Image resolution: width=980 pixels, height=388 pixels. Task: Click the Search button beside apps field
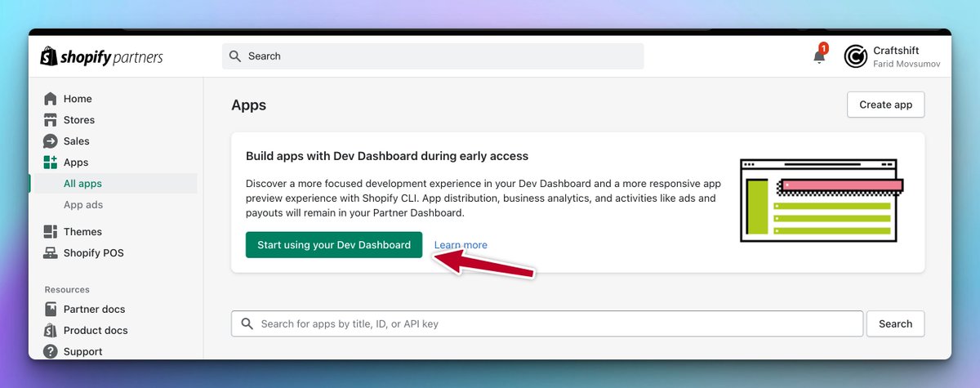pos(895,323)
